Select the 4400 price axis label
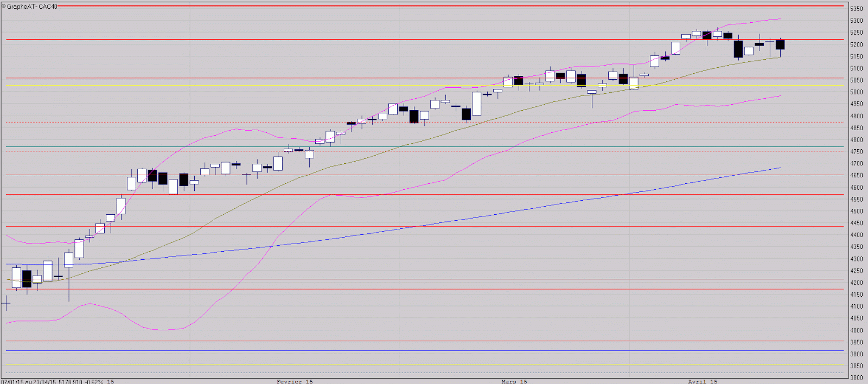Screen dimensions: 868x384 (857, 235)
